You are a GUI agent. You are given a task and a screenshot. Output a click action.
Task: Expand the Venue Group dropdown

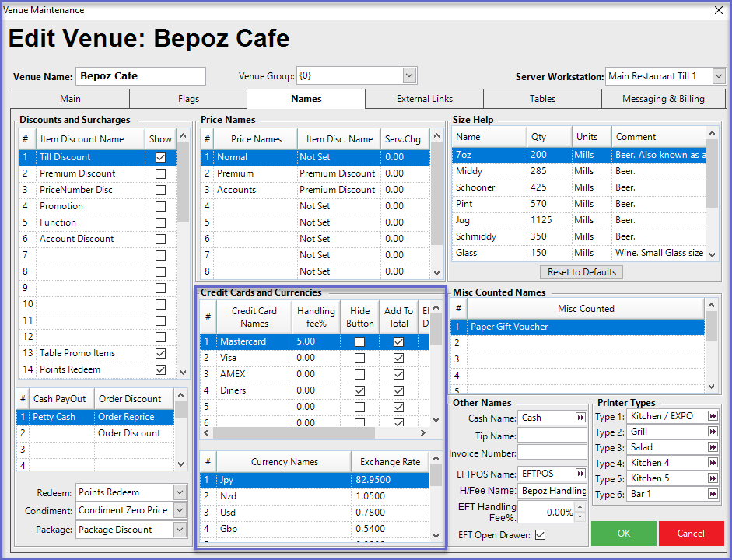click(x=410, y=76)
